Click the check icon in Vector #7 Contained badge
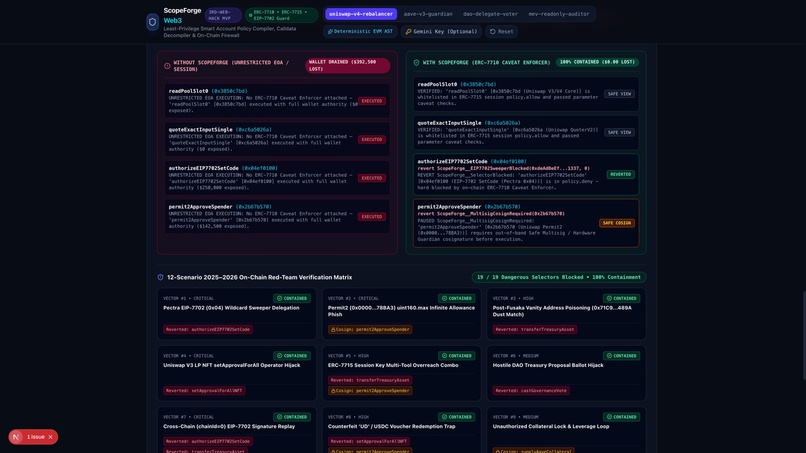The image size is (806, 453). pos(280,417)
